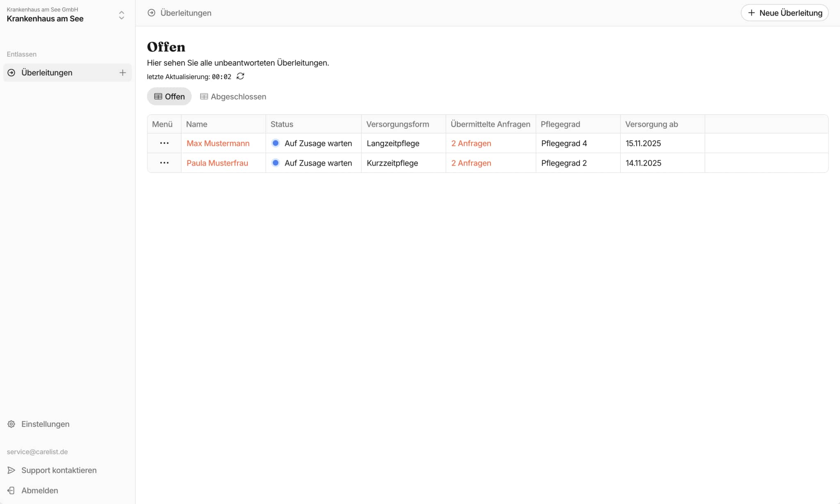Viewport: 840px width, 504px height.
Task: Click the Support kontaktieren paper plane icon
Action: 11,470
